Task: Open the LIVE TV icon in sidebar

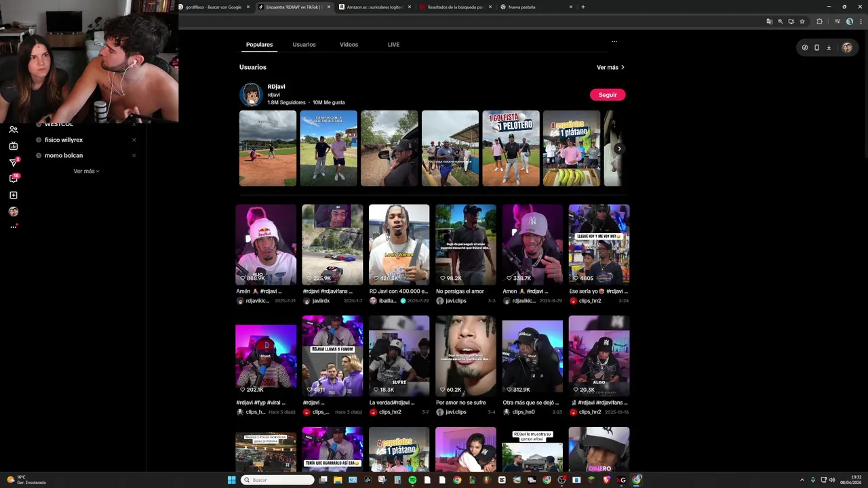Action: pyautogui.click(x=13, y=146)
